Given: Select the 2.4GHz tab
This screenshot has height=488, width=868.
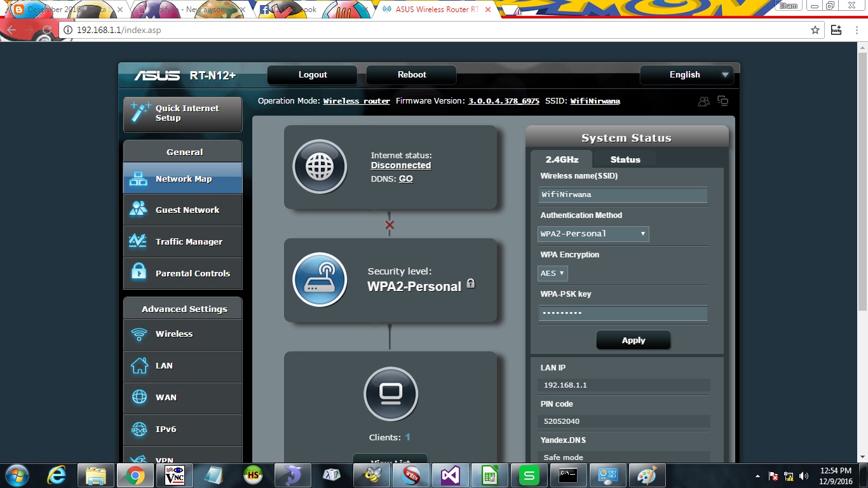Looking at the screenshot, I should click(x=562, y=159).
